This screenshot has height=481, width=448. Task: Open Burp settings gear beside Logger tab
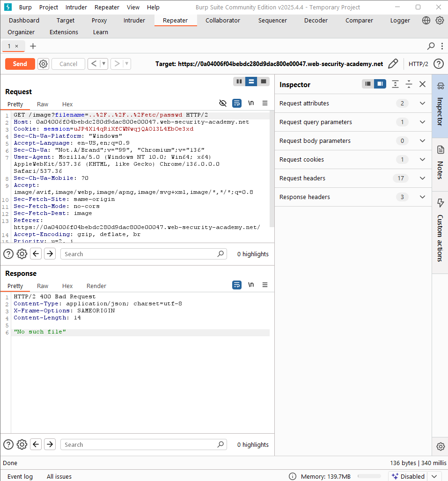(x=440, y=20)
